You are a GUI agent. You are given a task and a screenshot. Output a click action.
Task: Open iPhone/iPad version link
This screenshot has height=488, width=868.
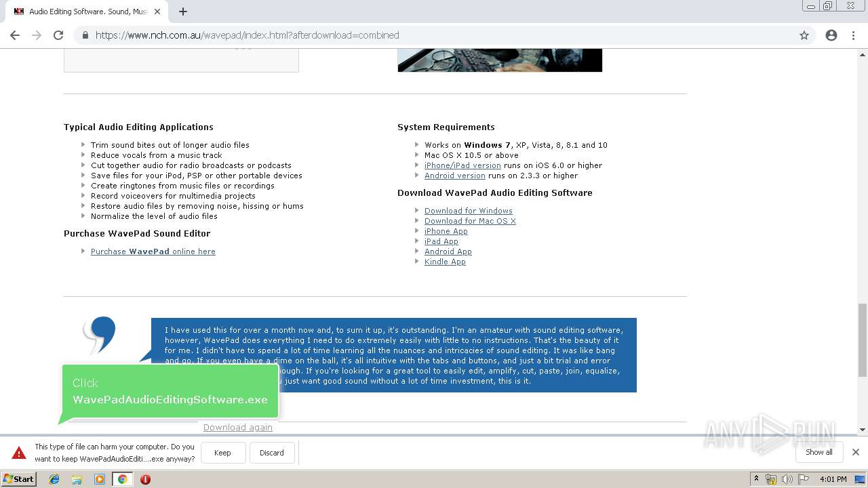(x=462, y=165)
